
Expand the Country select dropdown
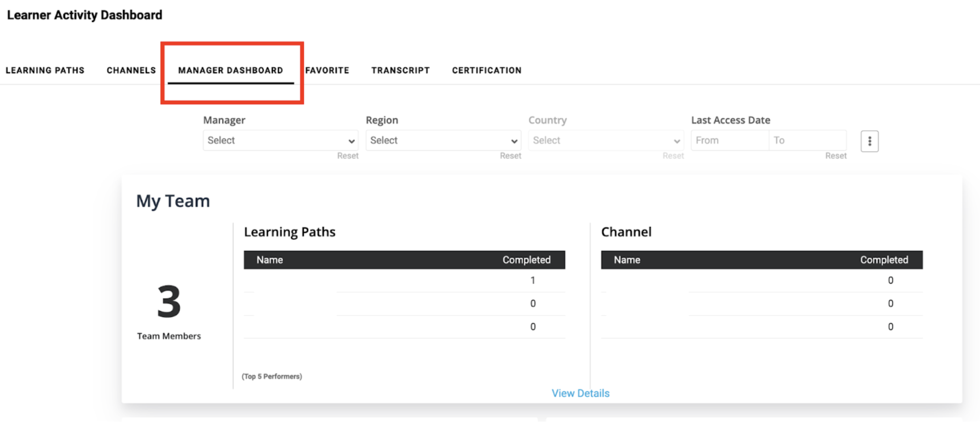click(x=606, y=140)
